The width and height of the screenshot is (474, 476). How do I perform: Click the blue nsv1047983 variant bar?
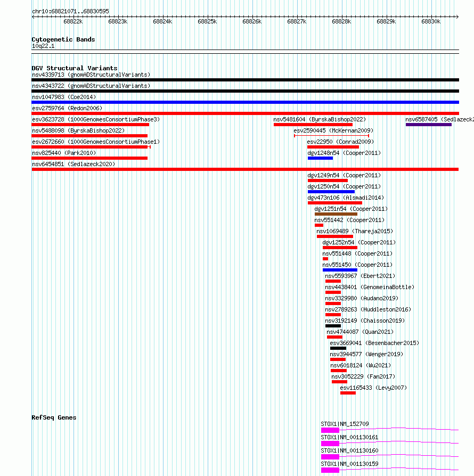tap(246, 102)
